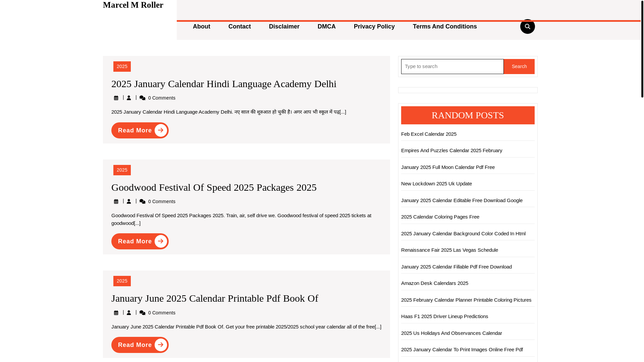644x362 pixels.
Task: Click the sidebar Search button
Action: click(x=519, y=66)
